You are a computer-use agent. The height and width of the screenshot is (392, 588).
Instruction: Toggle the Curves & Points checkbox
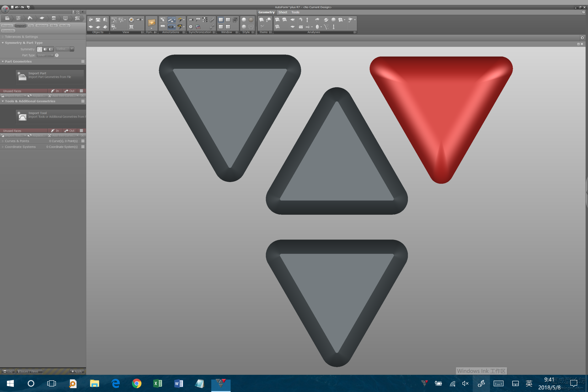coord(83,141)
